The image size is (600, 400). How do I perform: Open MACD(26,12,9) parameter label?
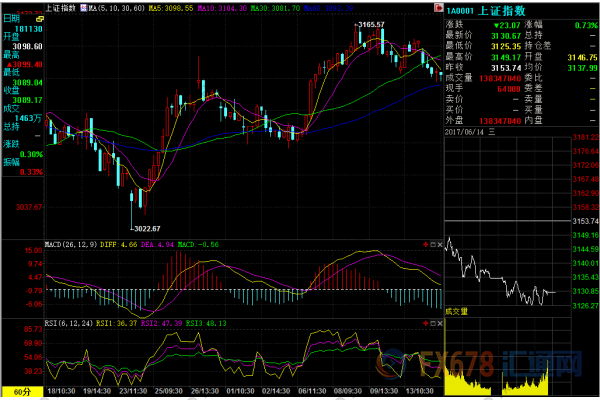coord(72,243)
